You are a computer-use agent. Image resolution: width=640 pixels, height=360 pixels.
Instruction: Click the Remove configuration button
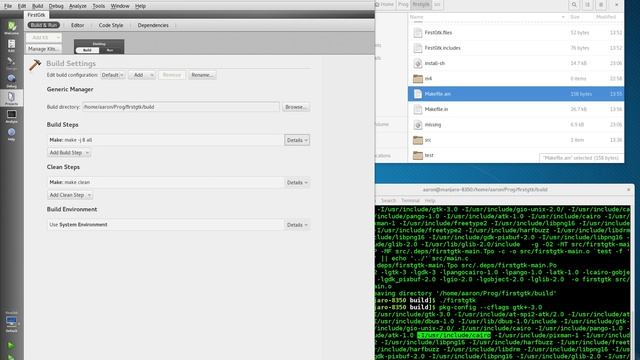(x=172, y=75)
